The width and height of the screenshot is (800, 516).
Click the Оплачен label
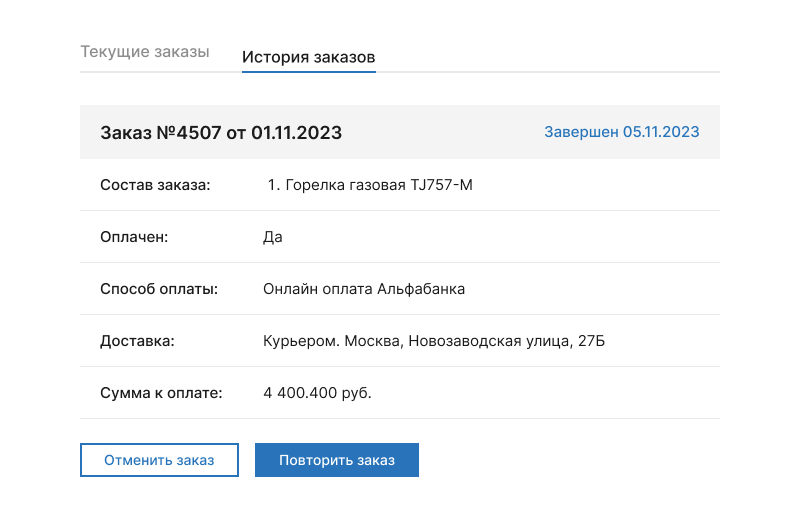tap(135, 237)
